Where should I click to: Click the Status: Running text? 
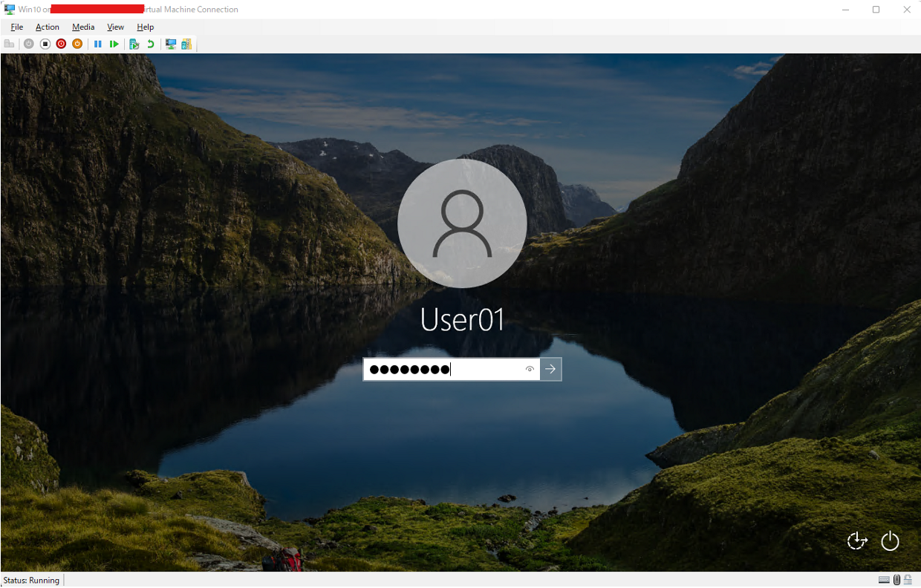tap(31, 580)
